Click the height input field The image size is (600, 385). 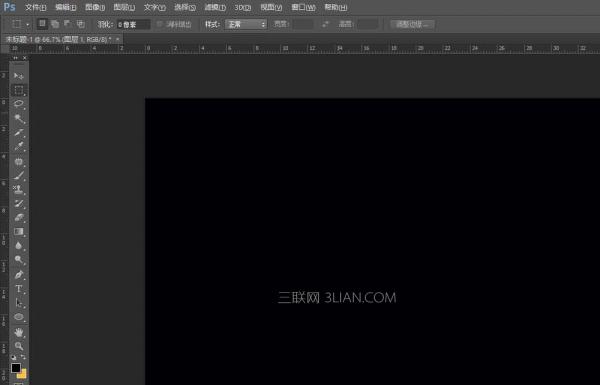pyautogui.click(x=368, y=24)
